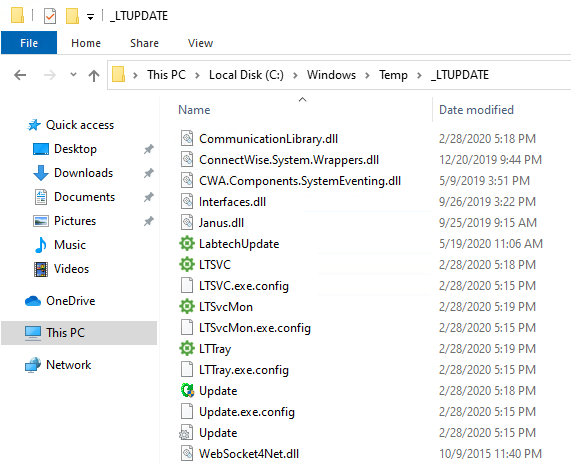Sort files by the Name column header
571x465 pixels.
(194, 110)
